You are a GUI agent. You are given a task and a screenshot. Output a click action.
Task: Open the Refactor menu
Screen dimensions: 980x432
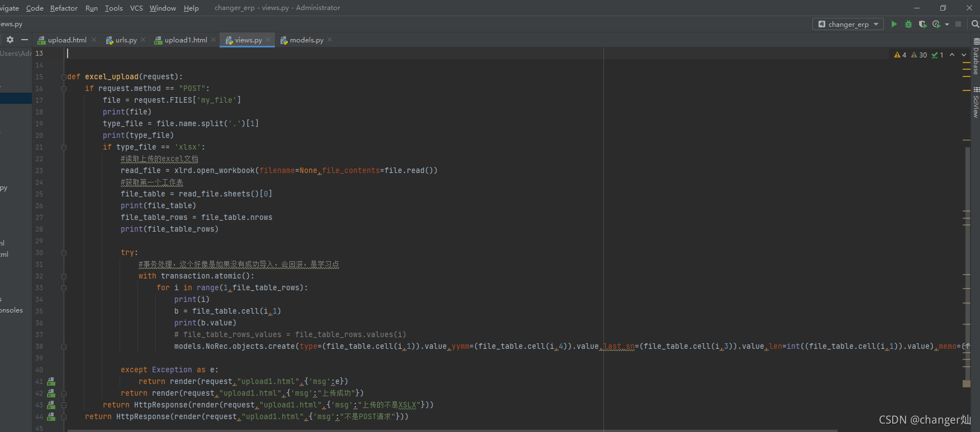click(x=64, y=8)
